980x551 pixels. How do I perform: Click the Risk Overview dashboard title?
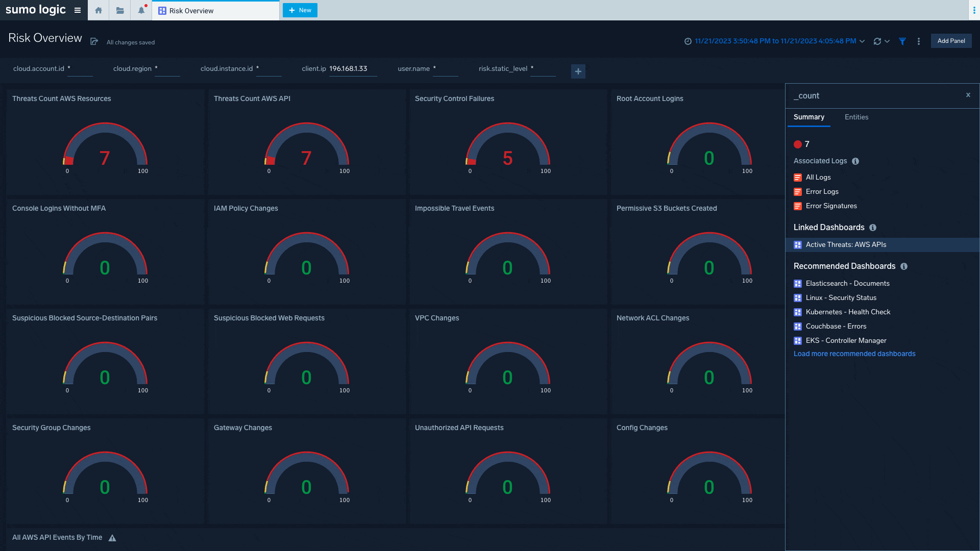pos(45,38)
